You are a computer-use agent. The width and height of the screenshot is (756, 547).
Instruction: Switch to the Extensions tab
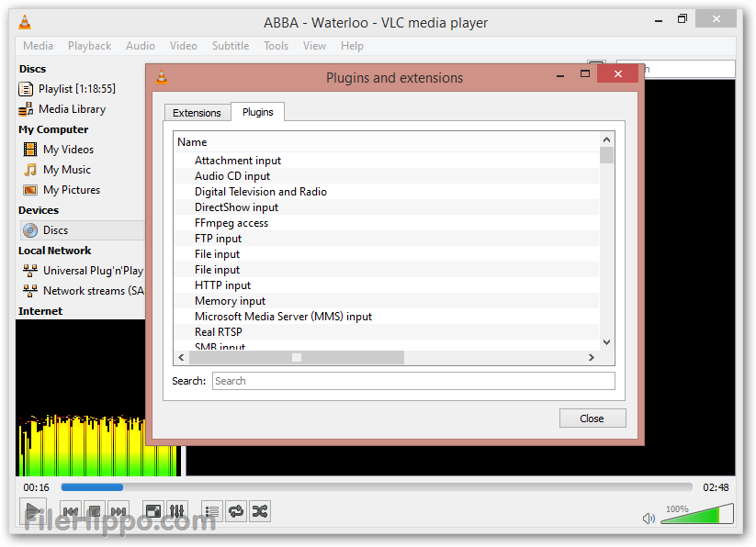click(x=197, y=112)
